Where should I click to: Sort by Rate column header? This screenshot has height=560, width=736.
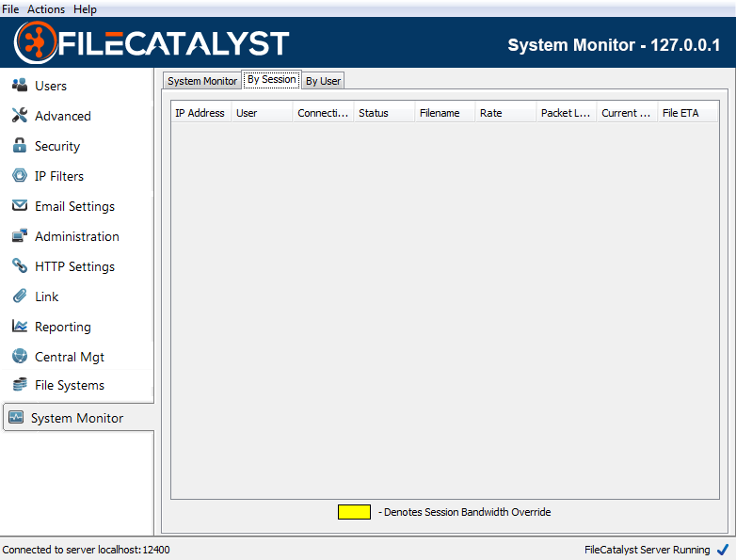pos(506,113)
